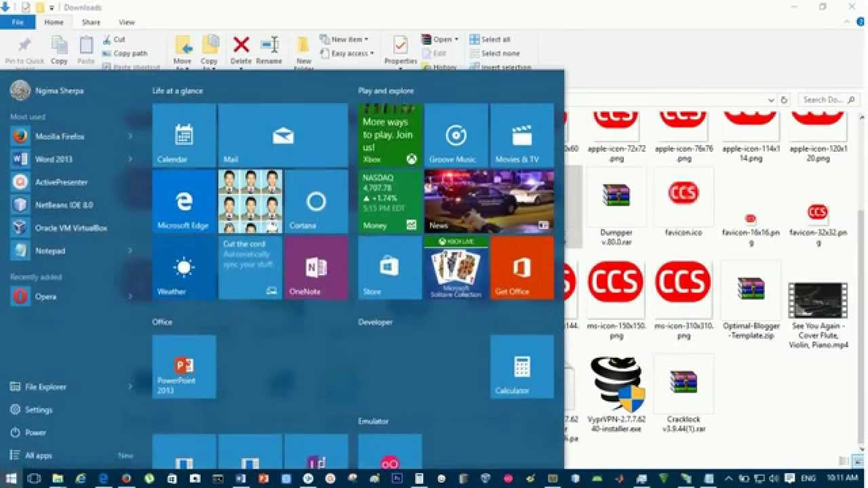Image resolution: width=868 pixels, height=488 pixels.
Task: Switch to Share tab in Explorer
Action: [x=91, y=22]
